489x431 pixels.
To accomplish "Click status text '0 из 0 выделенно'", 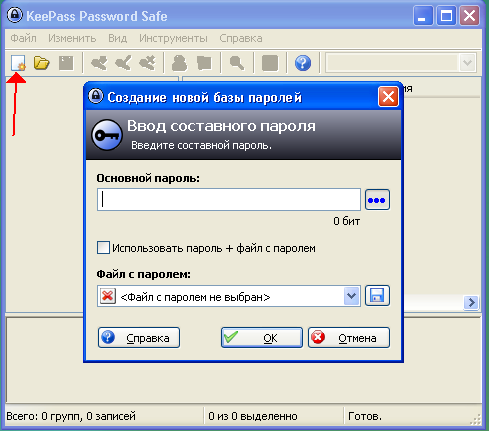I will coord(253,416).
